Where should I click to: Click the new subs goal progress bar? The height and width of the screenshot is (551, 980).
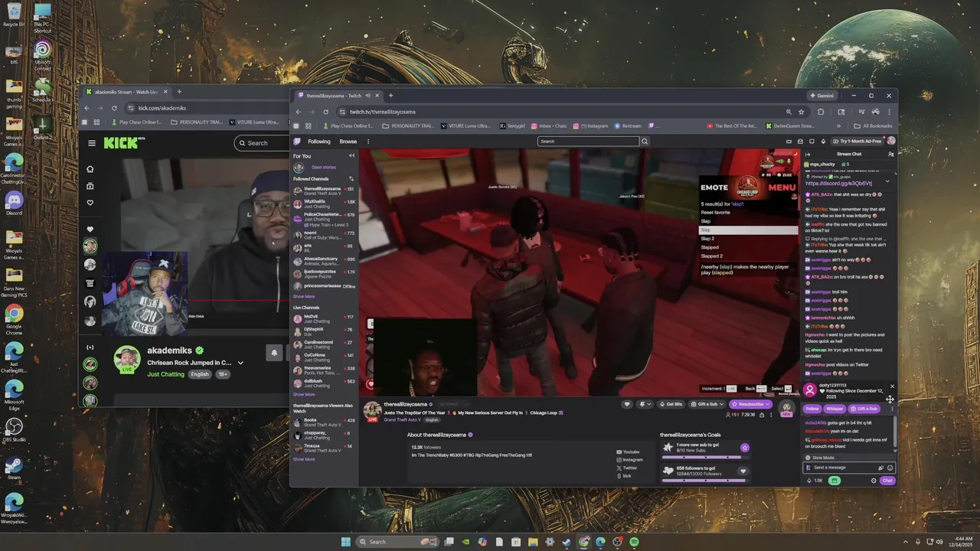coord(707,457)
